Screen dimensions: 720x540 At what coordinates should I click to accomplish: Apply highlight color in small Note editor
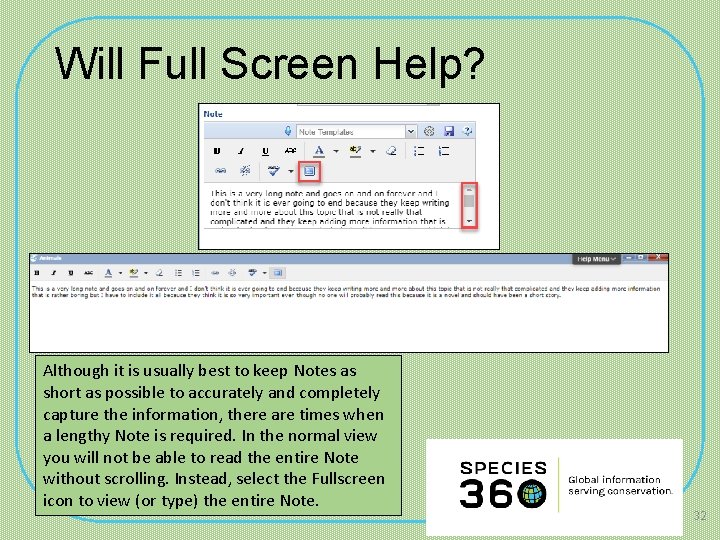[x=355, y=151]
